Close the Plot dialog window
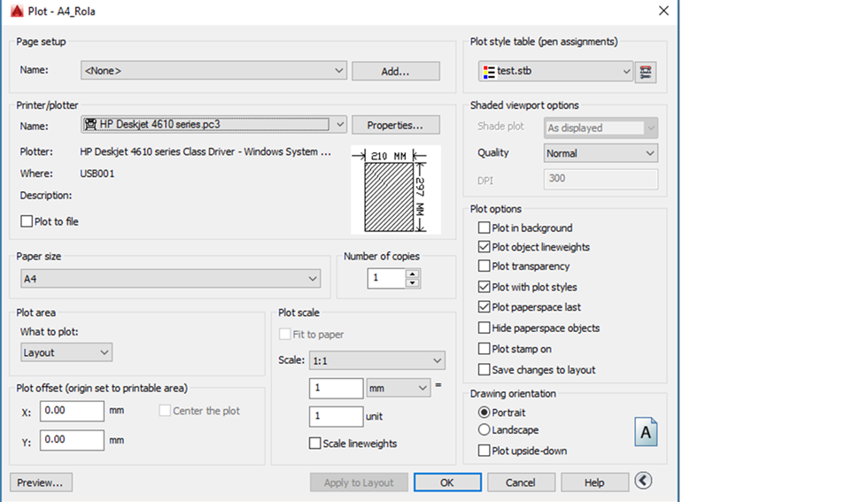The height and width of the screenshot is (502, 868). point(663,11)
